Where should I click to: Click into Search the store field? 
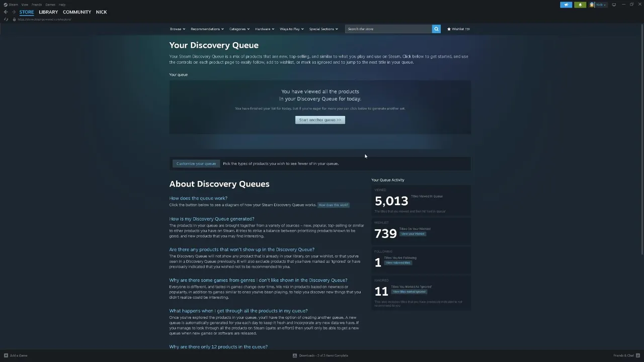(388, 29)
